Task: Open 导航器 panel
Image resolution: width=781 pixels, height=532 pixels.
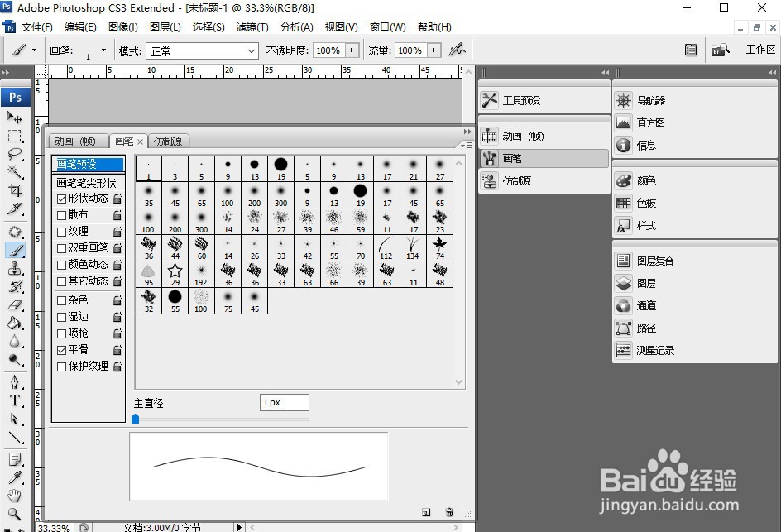Action: (694, 101)
